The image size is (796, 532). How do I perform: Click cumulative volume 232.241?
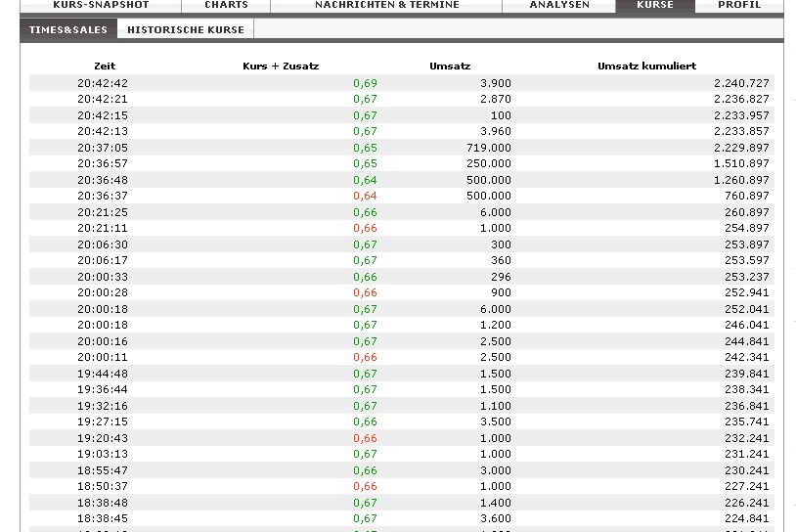point(747,437)
